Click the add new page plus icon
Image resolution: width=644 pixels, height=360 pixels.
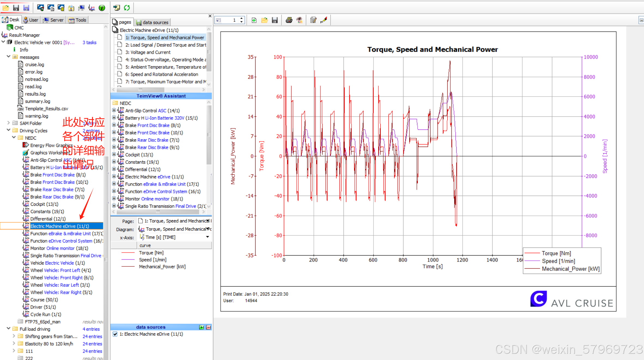254,20
